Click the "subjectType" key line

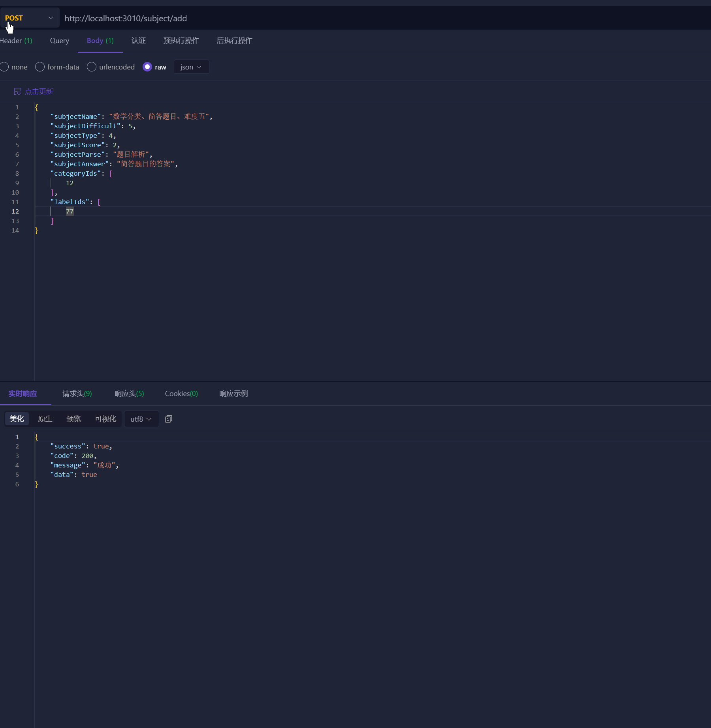coord(83,135)
